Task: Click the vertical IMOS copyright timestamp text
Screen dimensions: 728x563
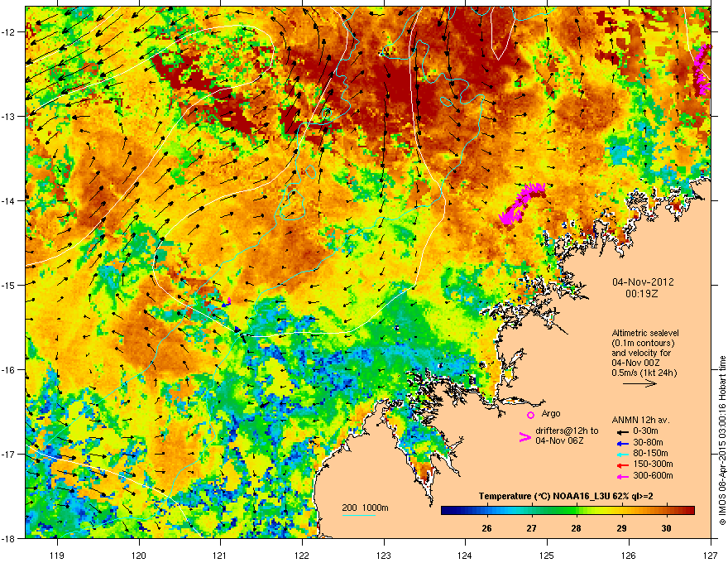Action: click(x=722, y=440)
